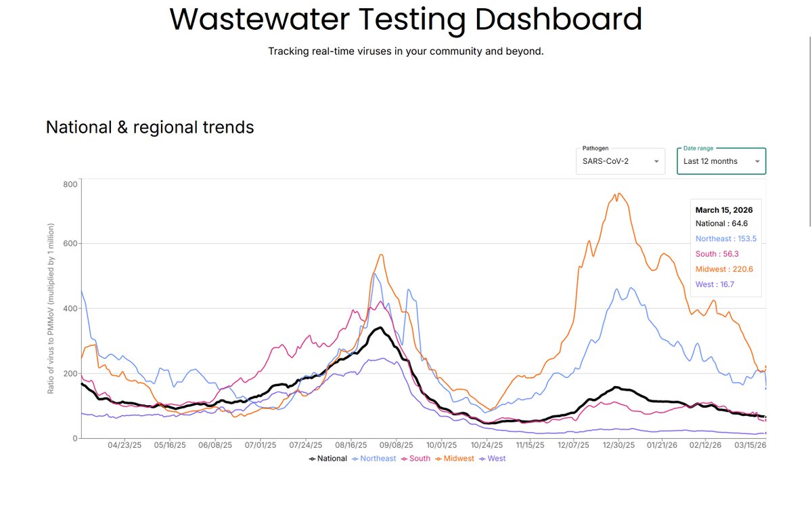Expand the Date range dropdown arrow
Image resolution: width=812 pixels, height=508 pixels.
(757, 162)
